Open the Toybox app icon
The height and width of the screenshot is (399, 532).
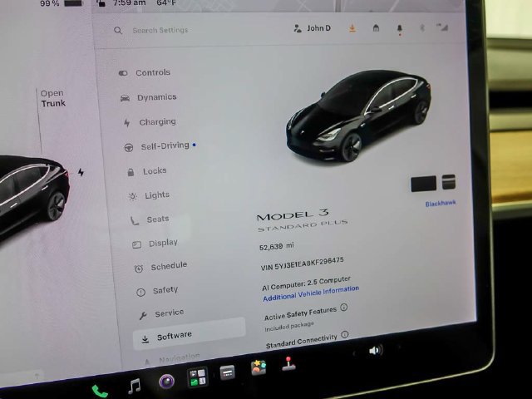[x=259, y=367]
